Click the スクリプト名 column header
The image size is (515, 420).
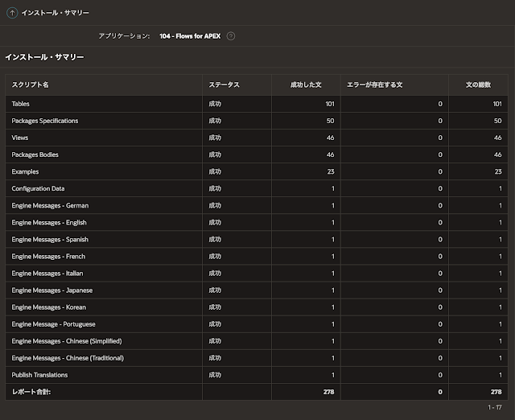click(31, 84)
